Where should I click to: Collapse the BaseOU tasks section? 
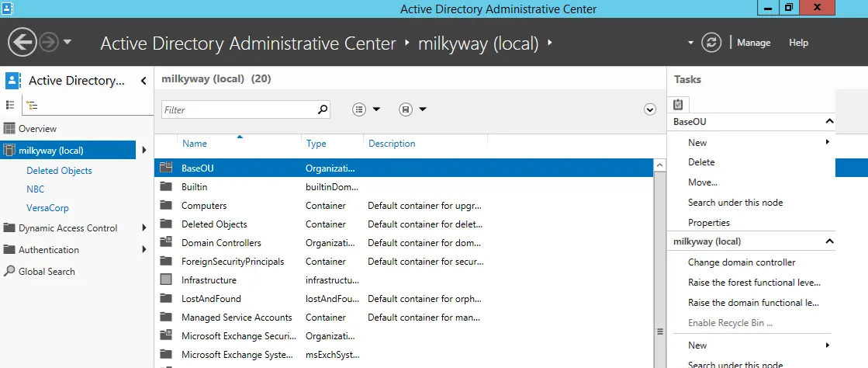tap(829, 121)
